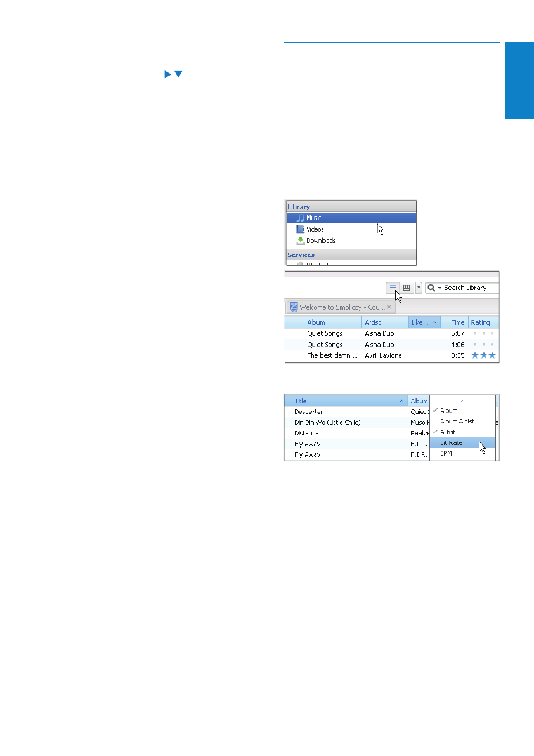Click the Philips icon on the tab
The image size is (534, 756).
(294, 307)
